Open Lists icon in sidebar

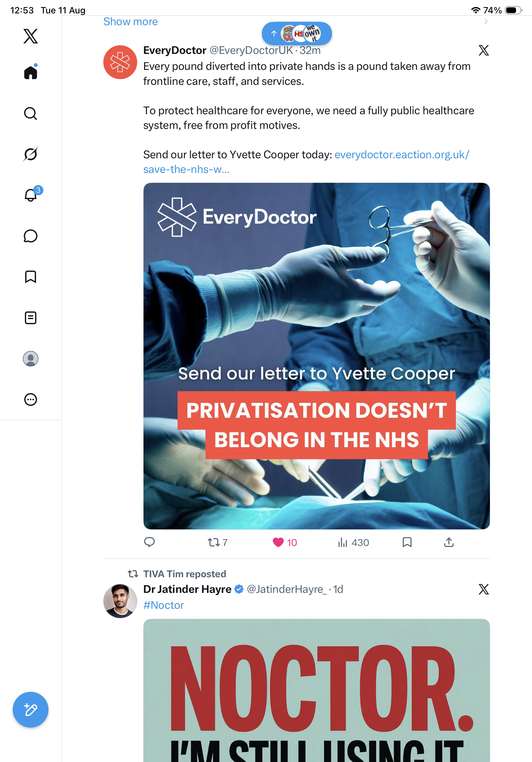click(x=31, y=318)
